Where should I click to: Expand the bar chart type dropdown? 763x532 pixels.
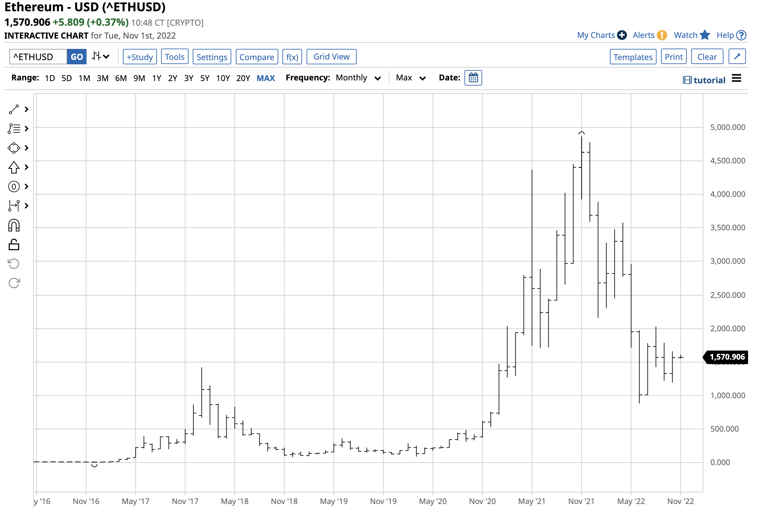click(101, 57)
